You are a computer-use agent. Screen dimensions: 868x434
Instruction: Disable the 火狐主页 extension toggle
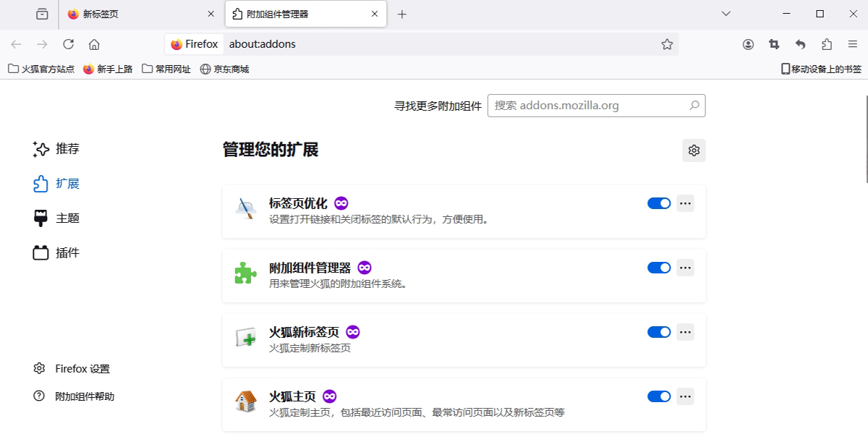tap(659, 396)
